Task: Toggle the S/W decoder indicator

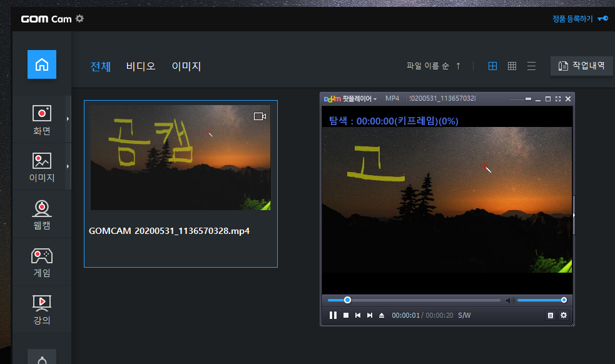Action: click(x=464, y=315)
